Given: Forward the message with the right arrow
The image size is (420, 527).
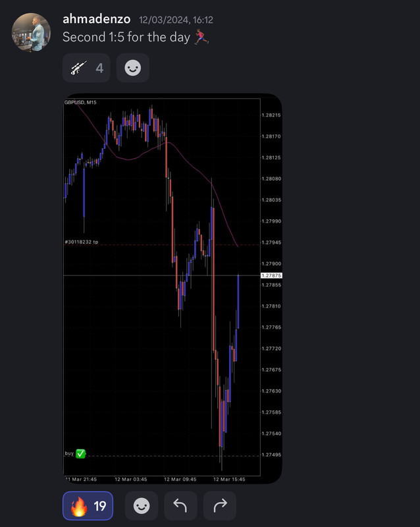Looking at the screenshot, I should [x=220, y=505].
